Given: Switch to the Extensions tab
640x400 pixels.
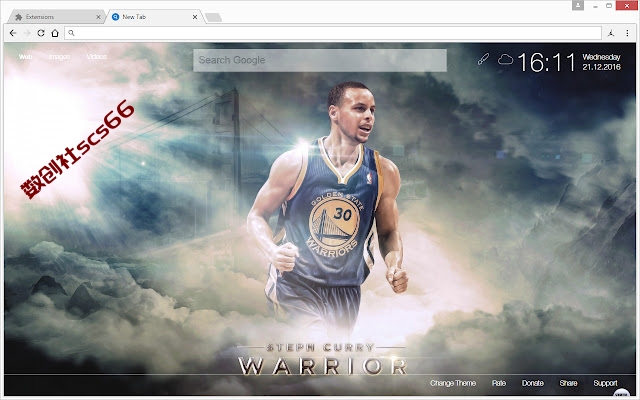Looking at the screenshot, I should coord(55,17).
